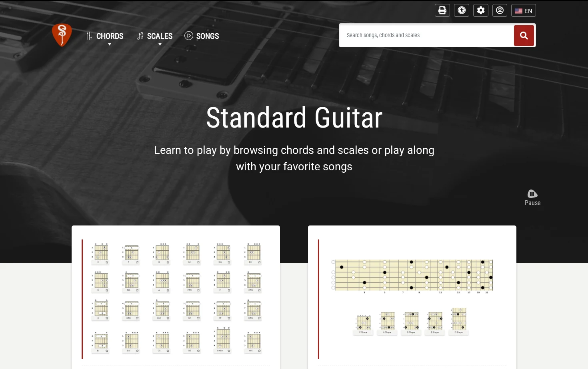
Task: Open the G chord diagram
Action: [161, 253]
